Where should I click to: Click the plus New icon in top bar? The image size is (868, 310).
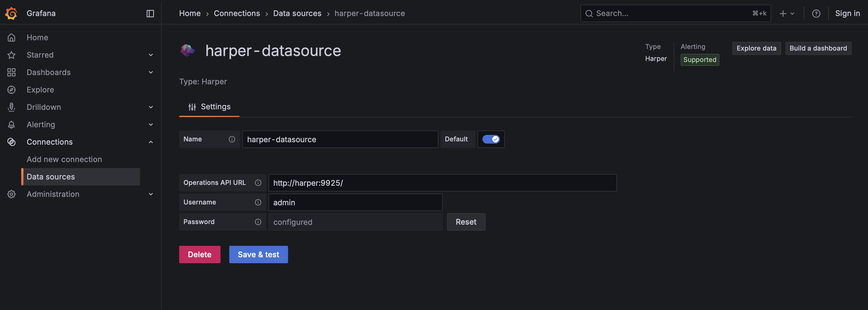pyautogui.click(x=783, y=14)
